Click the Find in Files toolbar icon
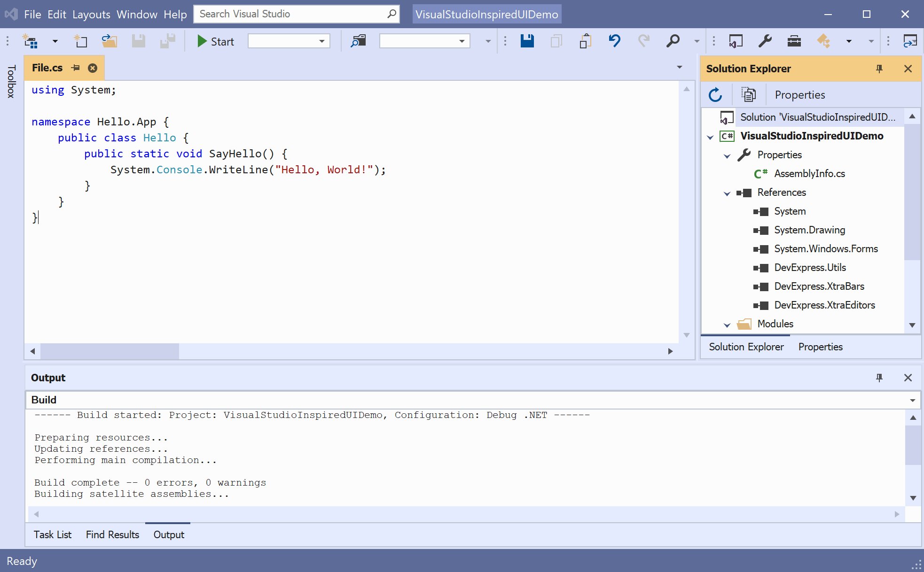The height and width of the screenshot is (572, 924). click(358, 41)
